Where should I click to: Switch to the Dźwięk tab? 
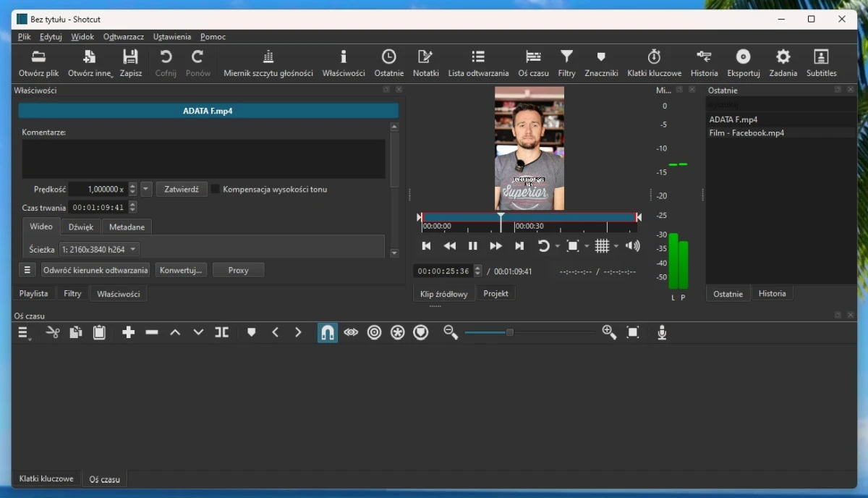(x=80, y=227)
